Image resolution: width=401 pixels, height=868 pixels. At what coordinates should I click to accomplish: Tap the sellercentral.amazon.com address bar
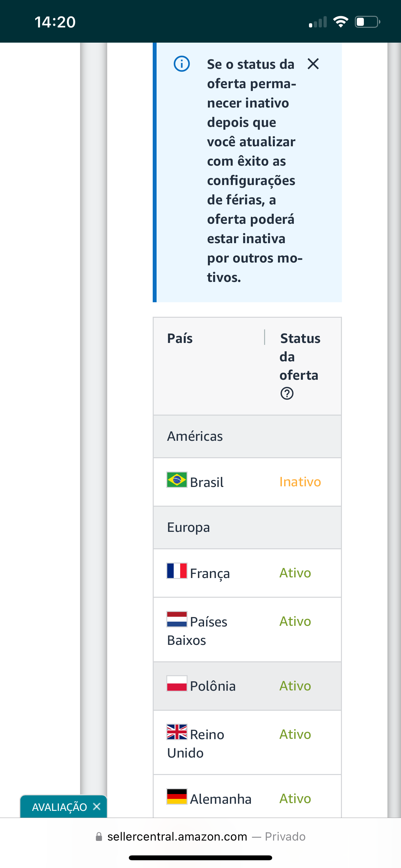pyautogui.click(x=200, y=836)
